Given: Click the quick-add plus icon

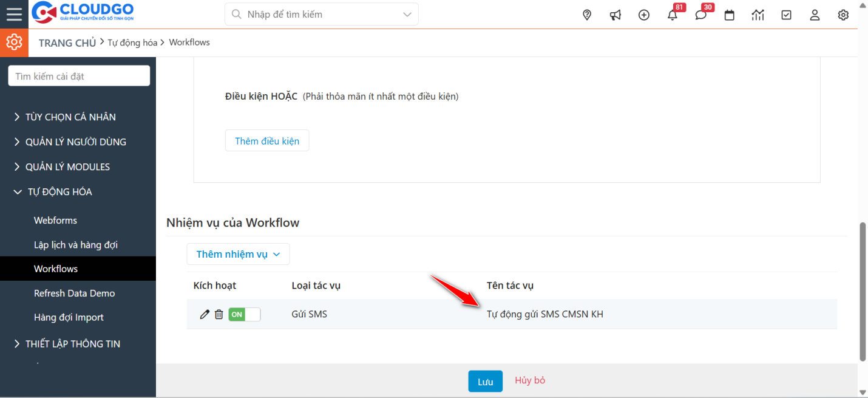Looking at the screenshot, I should point(643,15).
